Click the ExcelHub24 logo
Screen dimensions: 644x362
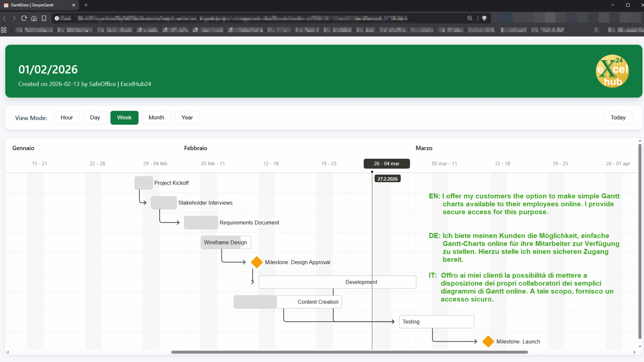pyautogui.click(x=612, y=71)
